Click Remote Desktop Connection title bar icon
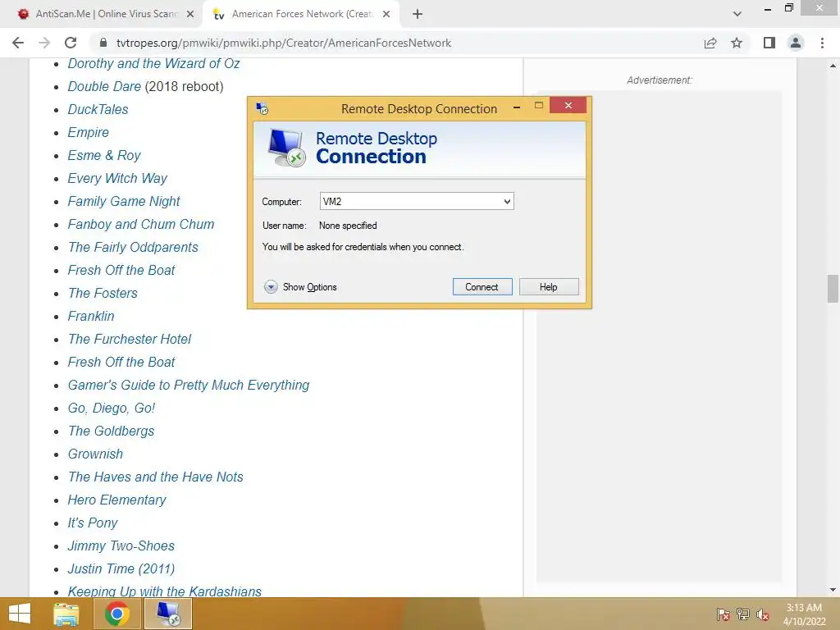The image size is (840, 630). (x=262, y=109)
